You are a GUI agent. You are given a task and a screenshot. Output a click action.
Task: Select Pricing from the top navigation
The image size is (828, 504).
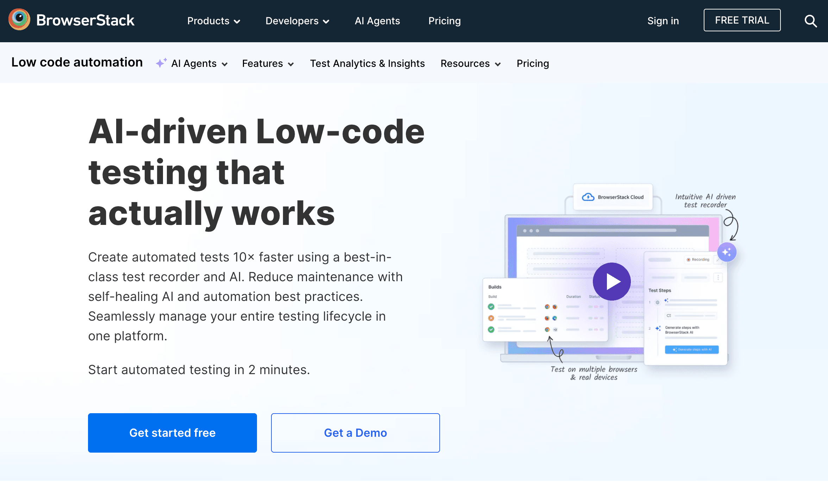tap(444, 21)
